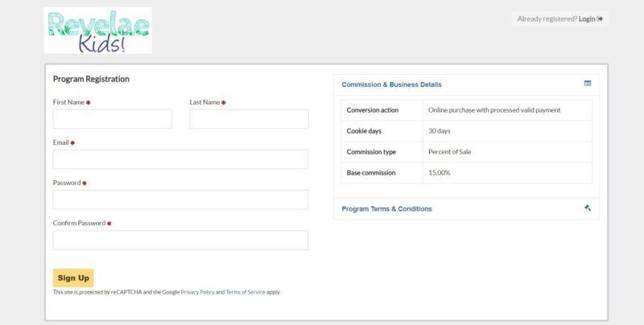
Task: Select the Email input box
Action: point(180,159)
